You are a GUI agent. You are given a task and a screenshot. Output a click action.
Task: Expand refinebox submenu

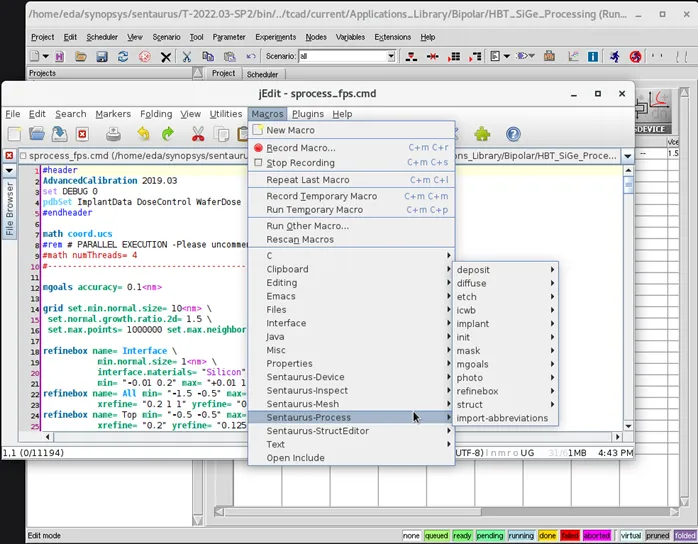pyautogui.click(x=505, y=391)
